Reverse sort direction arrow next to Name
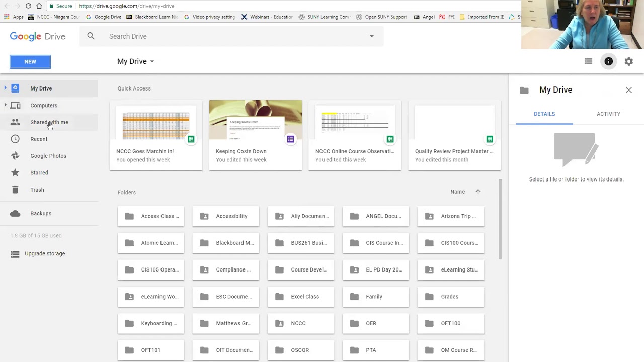644x362 pixels. point(478,192)
